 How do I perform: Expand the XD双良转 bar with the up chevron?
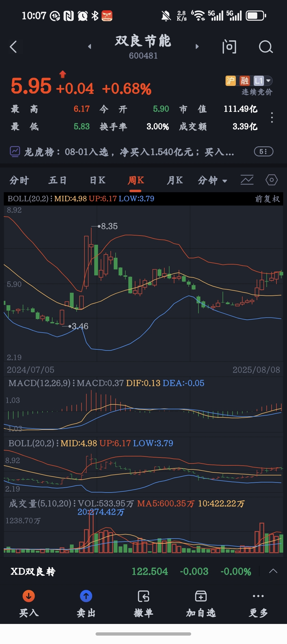click(273, 571)
